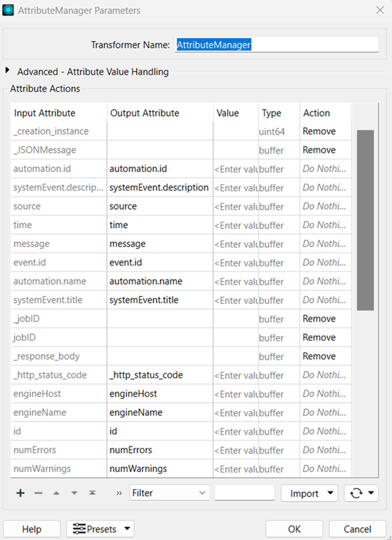
Task: Expand Advanced - Attribute Value Handling section
Action: tap(7, 70)
